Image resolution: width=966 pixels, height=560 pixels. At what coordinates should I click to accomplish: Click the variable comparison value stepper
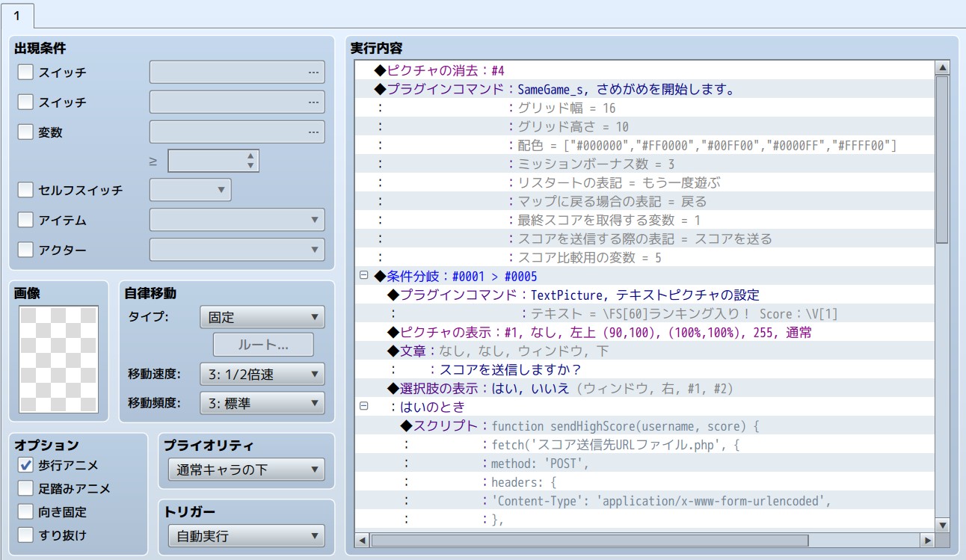[x=250, y=161]
